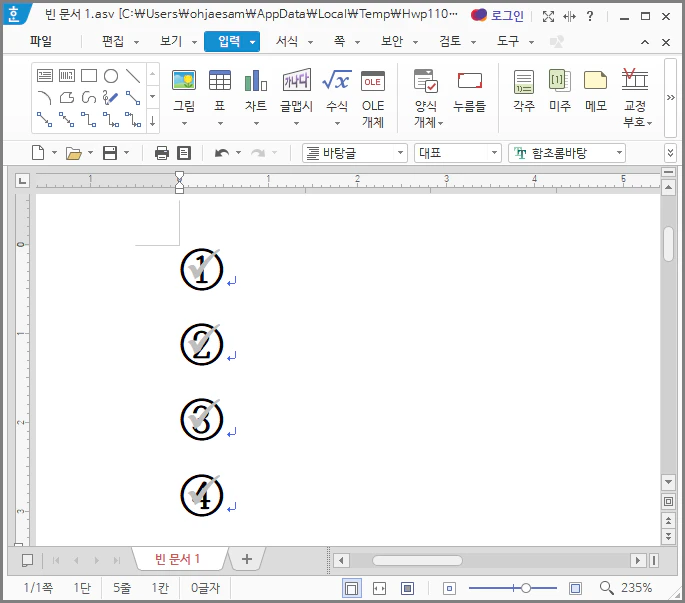Open the 편집 menu
685x603 pixels.
[x=113, y=42]
